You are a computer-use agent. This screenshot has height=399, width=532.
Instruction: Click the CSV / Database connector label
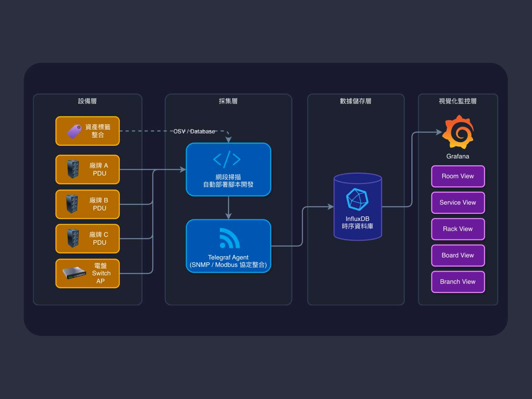(x=194, y=131)
